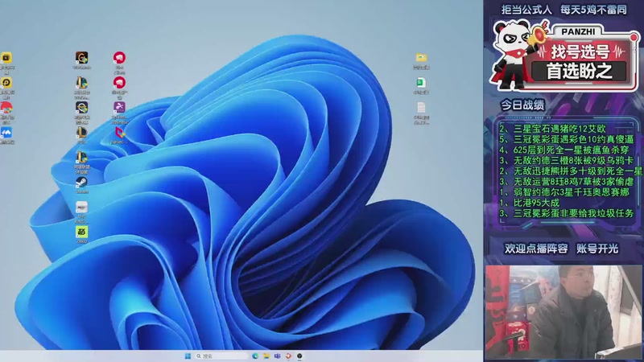The height and width of the screenshot is (362, 644).
Task: Open the white drive-shaped icon below Steam
Action: pyautogui.click(x=81, y=207)
